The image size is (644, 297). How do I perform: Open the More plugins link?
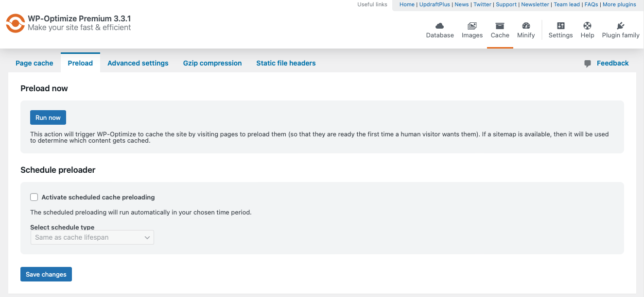619,4
